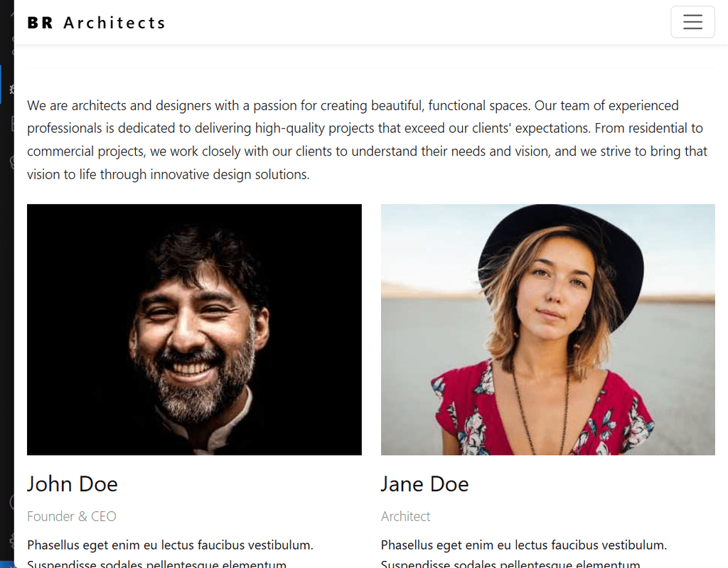Screen dimensions: 728x568
Task: Click the BR Architects brand logo
Action: (96, 23)
